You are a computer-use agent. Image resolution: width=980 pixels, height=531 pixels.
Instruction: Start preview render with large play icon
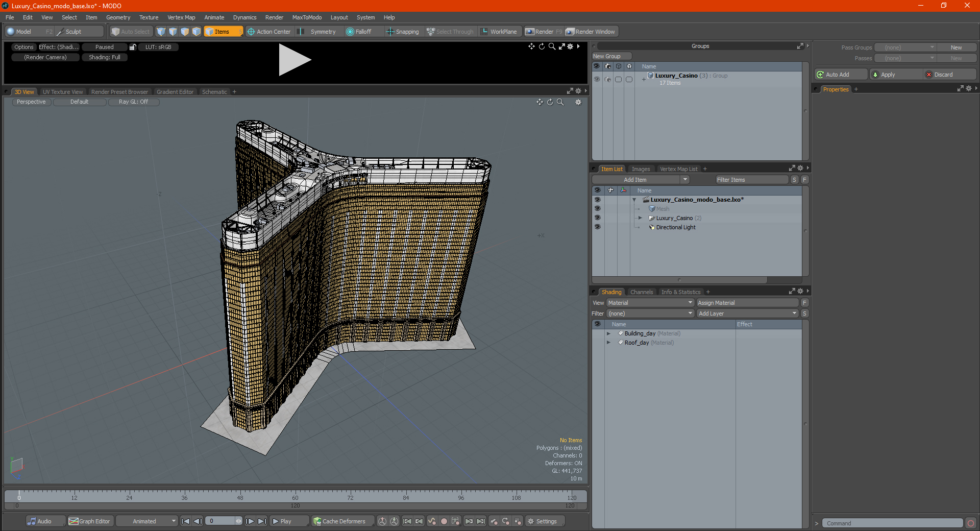294,60
